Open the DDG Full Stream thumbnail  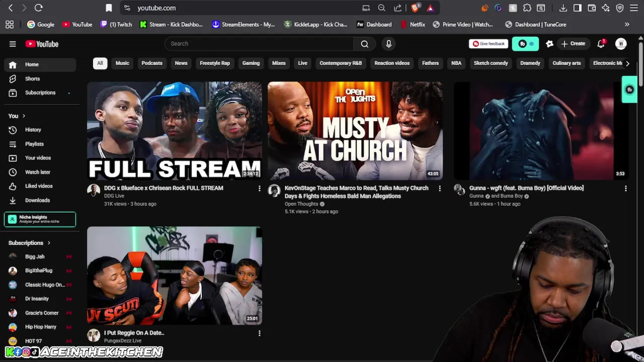(175, 131)
